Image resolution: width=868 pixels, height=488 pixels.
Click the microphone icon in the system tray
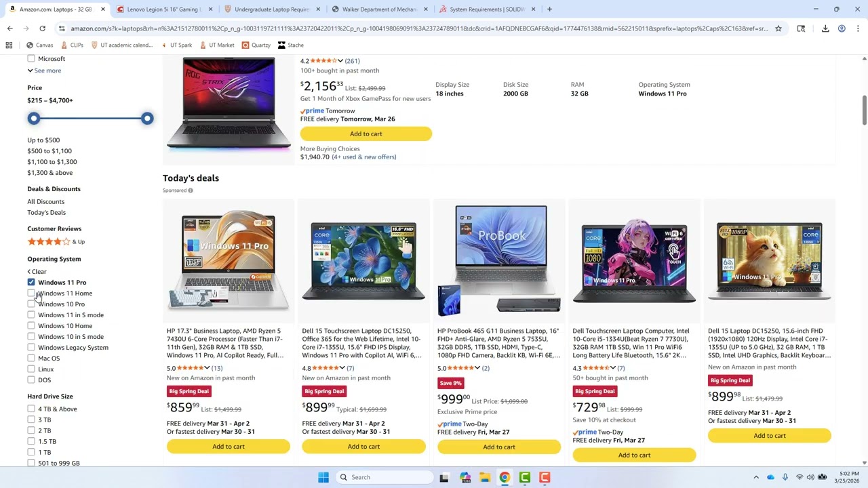(x=785, y=477)
